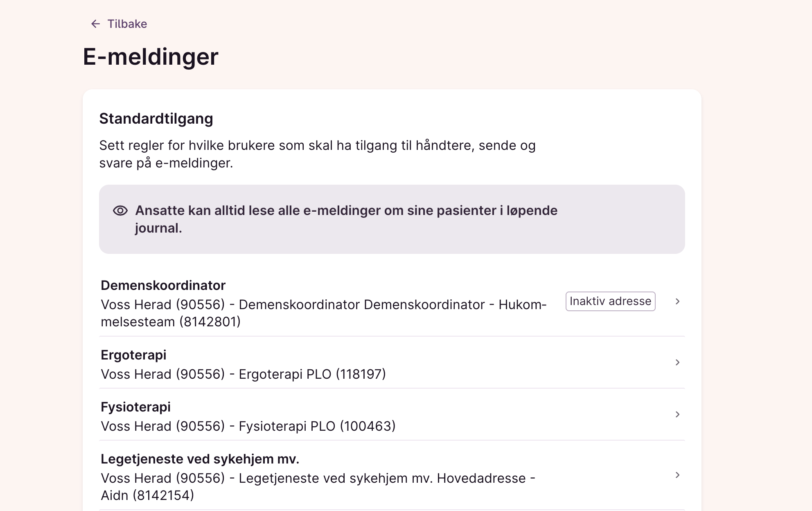Click the Ergoterapi PLO (118197) address
Viewport: 812px width, 511px height.
[312, 374]
